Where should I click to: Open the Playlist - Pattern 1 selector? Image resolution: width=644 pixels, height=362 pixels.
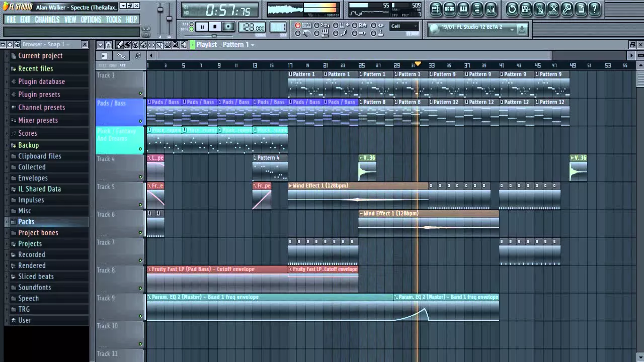[x=225, y=44]
